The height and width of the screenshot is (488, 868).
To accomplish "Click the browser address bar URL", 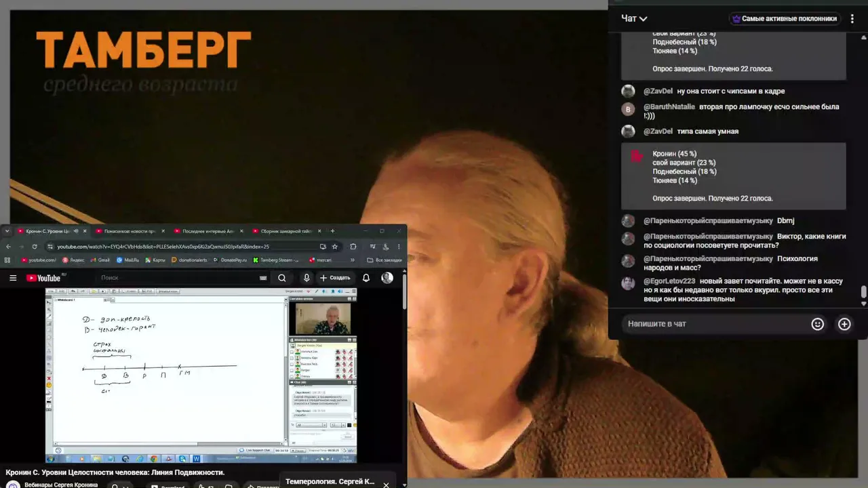I will click(x=163, y=247).
